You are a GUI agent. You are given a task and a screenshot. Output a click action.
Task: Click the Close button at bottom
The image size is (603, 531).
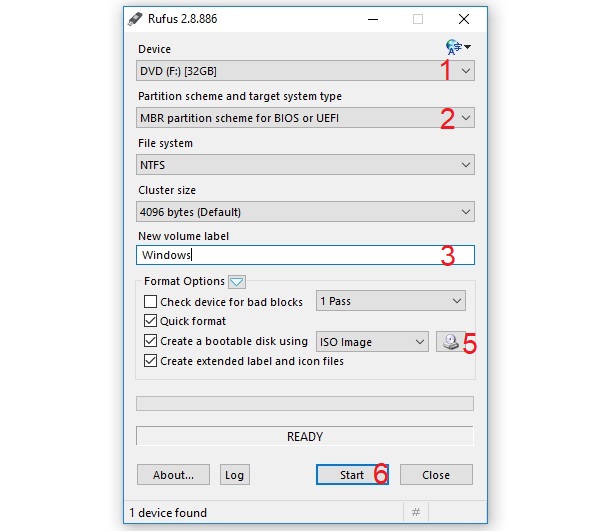[x=436, y=475]
